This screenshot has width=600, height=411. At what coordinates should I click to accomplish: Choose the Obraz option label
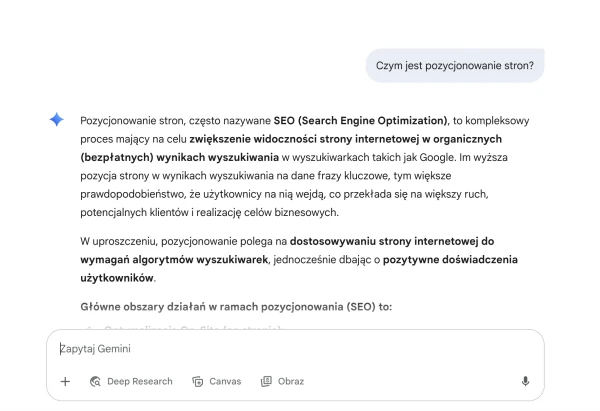point(291,382)
